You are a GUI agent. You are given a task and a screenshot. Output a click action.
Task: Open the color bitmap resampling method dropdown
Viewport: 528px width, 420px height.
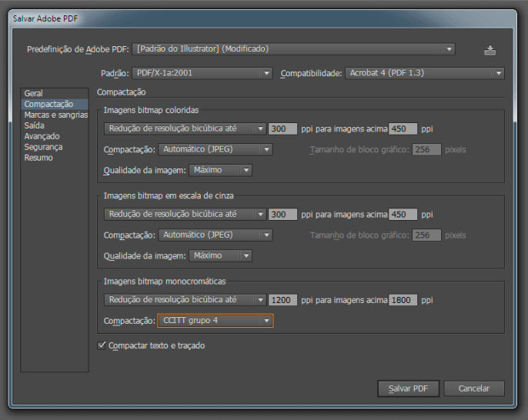tap(185, 128)
